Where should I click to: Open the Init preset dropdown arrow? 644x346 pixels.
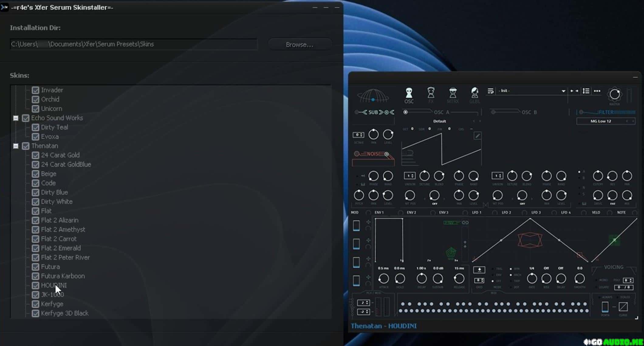click(x=563, y=91)
